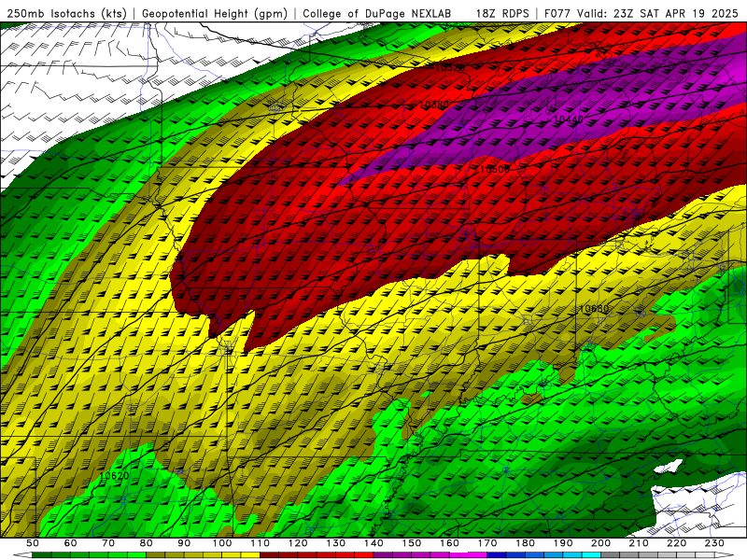Click the 210 value on the color scale
This screenshot has width=747, height=560.
[639, 543]
